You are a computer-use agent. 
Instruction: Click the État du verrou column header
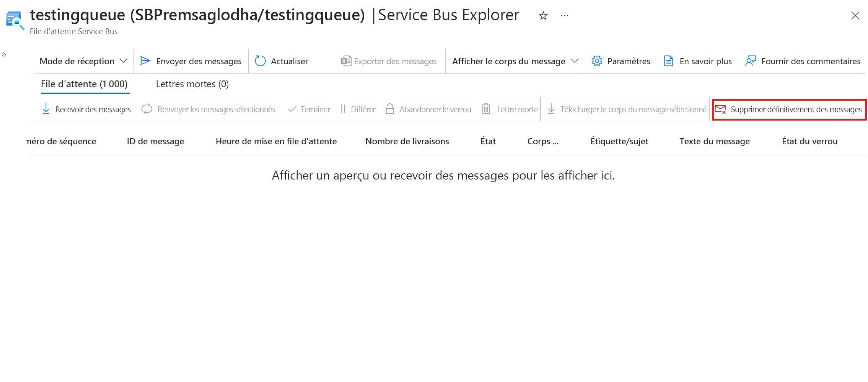(x=809, y=141)
